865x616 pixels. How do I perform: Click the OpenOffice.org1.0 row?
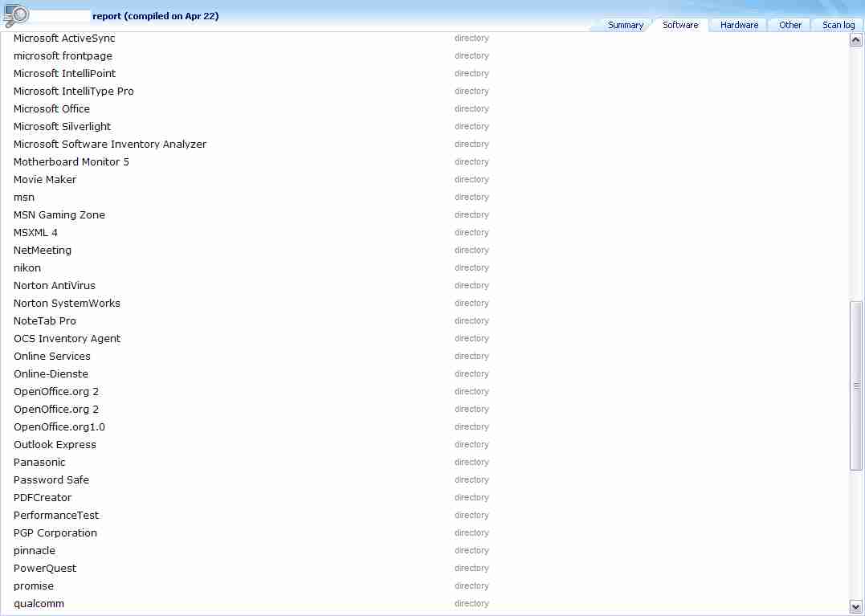coord(59,427)
